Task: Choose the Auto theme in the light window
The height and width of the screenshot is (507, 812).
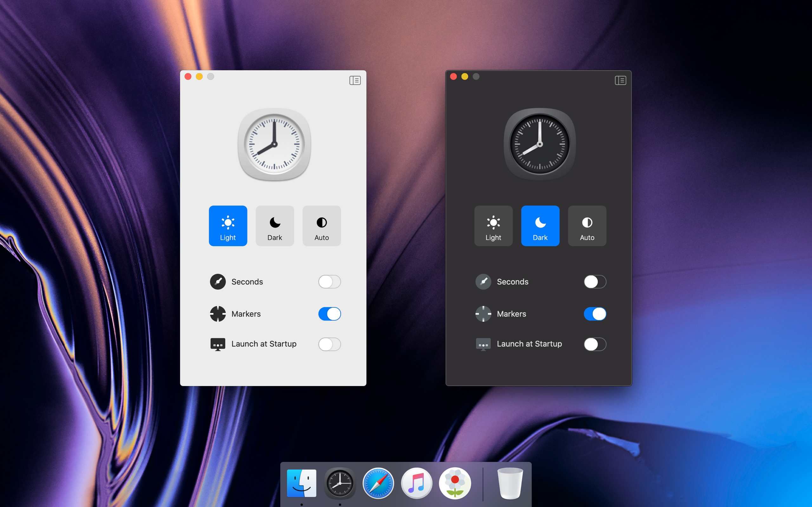Action: point(321,226)
